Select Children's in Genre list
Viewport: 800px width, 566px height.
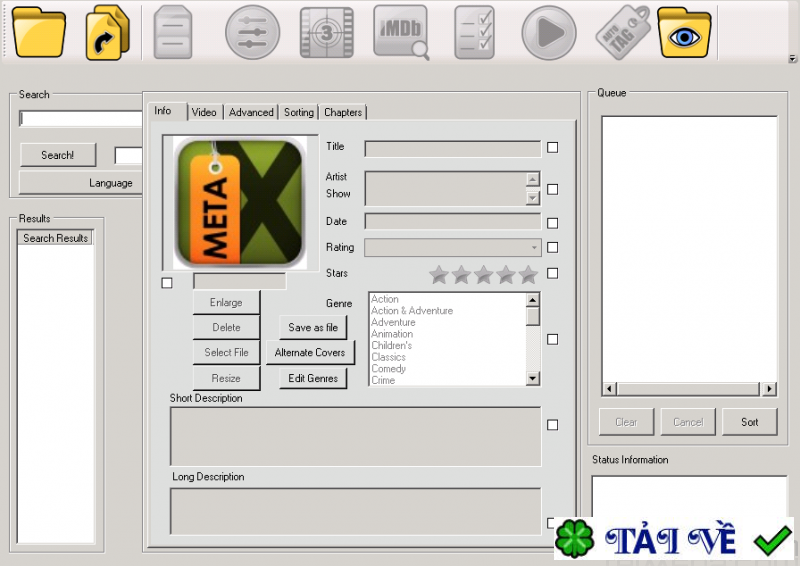pos(391,346)
